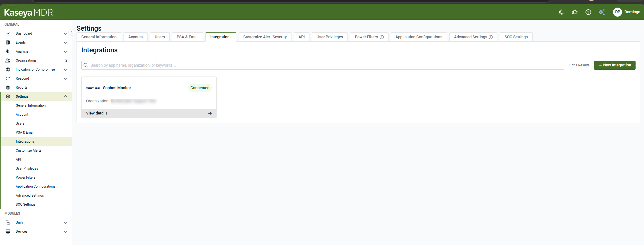This screenshot has width=644, height=245.
Task: Switch to the PSA & Email tab
Action: tap(188, 37)
